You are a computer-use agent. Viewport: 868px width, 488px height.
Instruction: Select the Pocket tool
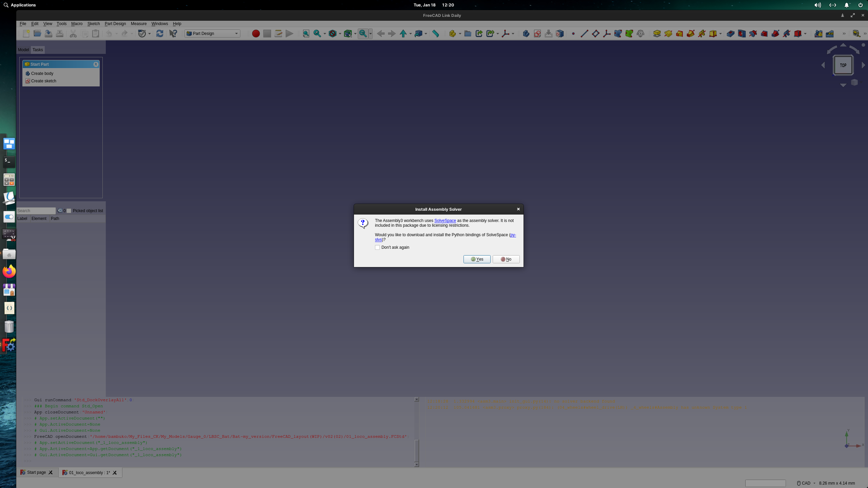point(731,34)
